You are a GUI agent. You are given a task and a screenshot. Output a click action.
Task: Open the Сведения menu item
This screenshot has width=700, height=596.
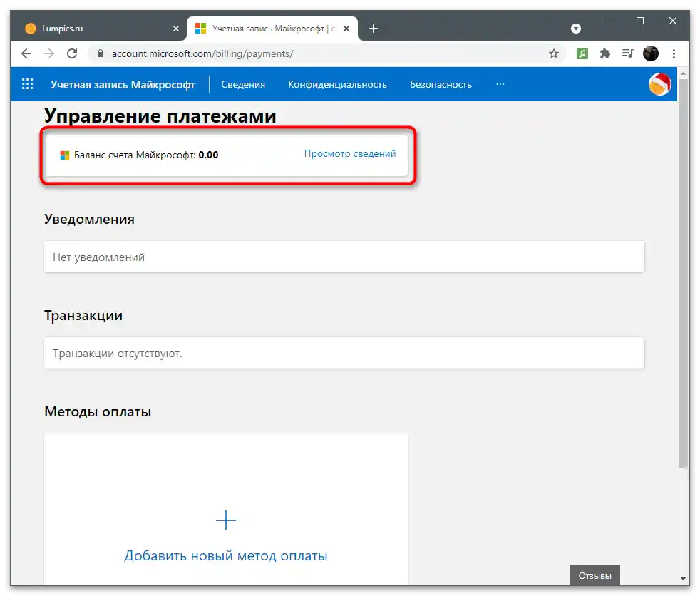coord(243,84)
